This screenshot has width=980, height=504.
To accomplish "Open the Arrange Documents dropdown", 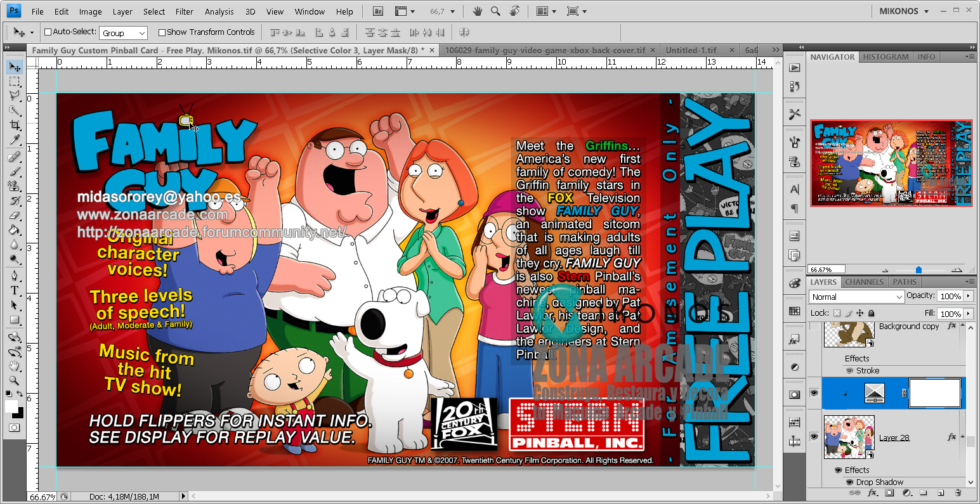I will 546,11.
